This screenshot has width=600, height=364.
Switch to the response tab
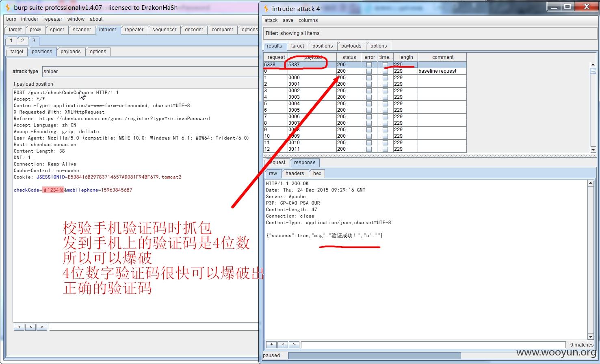(x=305, y=162)
